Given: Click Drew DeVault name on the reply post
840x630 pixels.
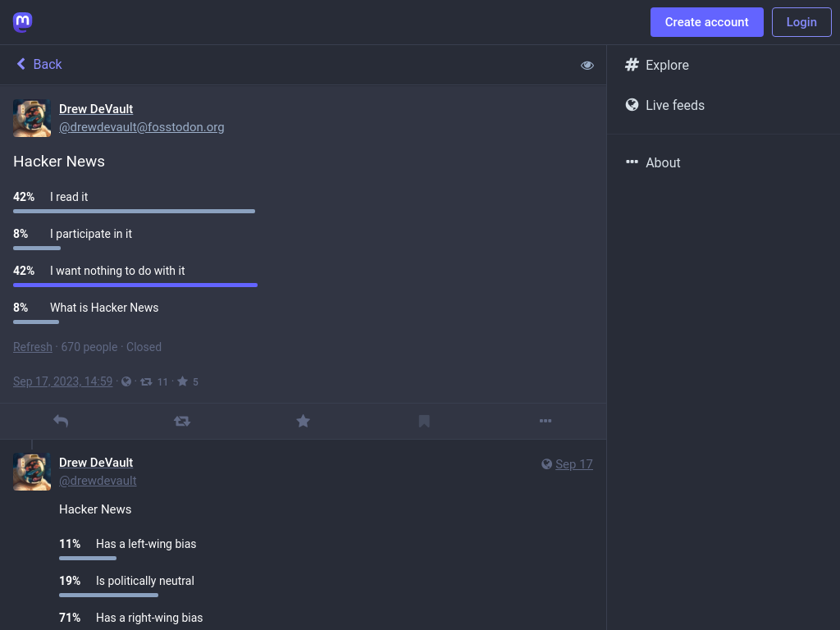Looking at the screenshot, I should tap(96, 463).
